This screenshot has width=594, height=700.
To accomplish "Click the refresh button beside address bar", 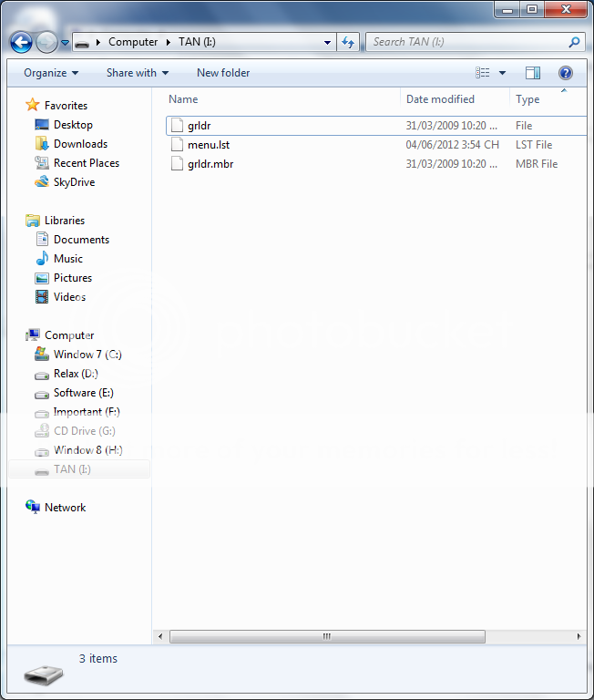I will tap(347, 42).
